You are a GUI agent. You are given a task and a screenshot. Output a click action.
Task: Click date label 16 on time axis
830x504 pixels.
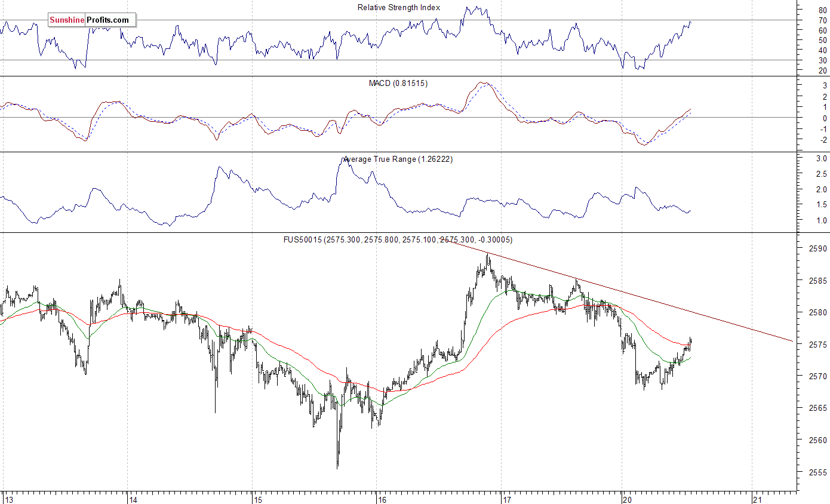pos(383,499)
